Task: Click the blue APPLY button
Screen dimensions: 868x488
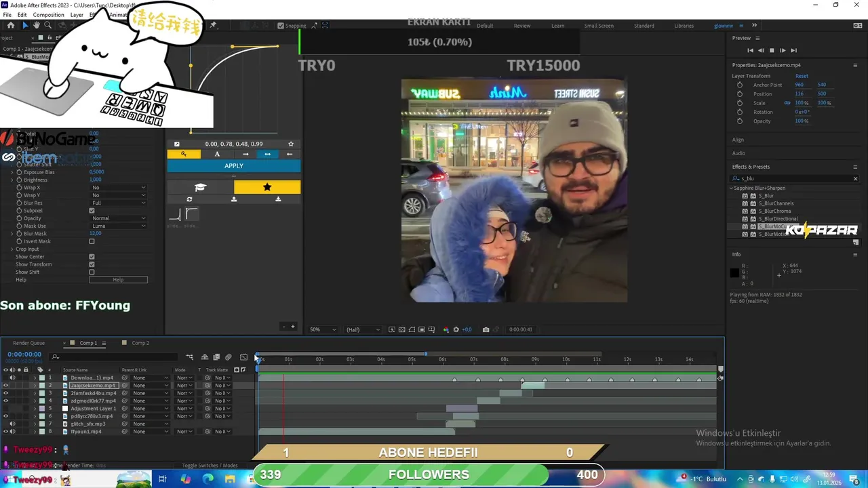Action: [234, 166]
